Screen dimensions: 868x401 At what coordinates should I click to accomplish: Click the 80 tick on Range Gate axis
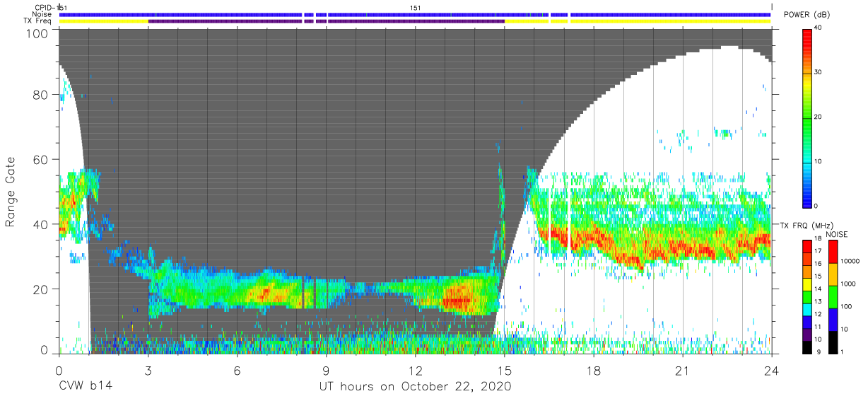click(42, 95)
